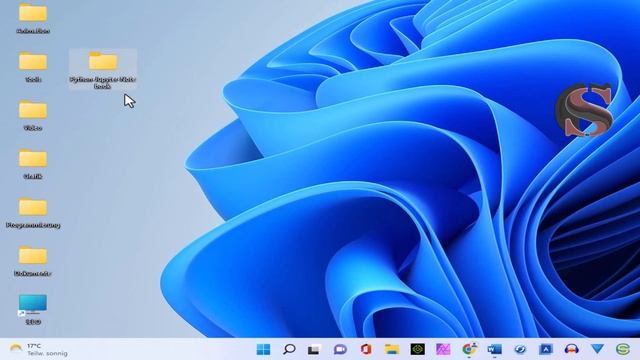Image resolution: width=640 pixels, height=360 pixels.
Task: Open the blue downward triangle taskbar app
Action: pos(597,349)
